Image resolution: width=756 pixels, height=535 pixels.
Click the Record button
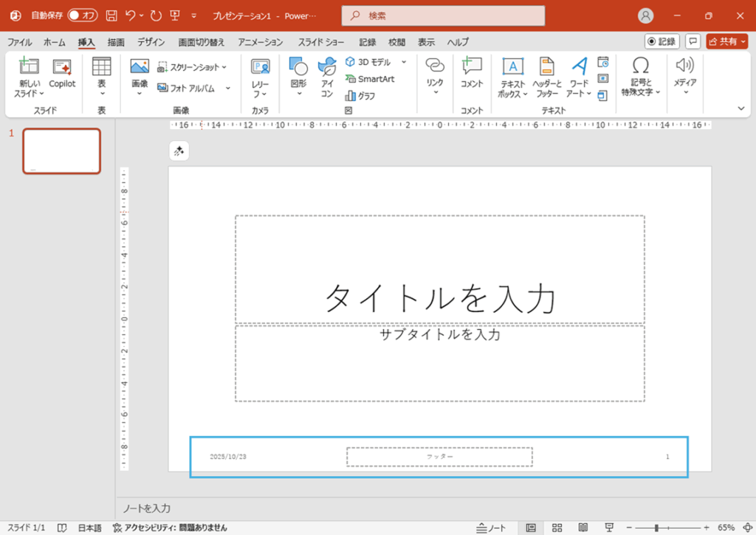(661, 41)
